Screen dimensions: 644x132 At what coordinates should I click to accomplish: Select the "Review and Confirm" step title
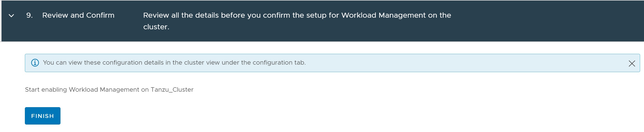pos(78,15)
